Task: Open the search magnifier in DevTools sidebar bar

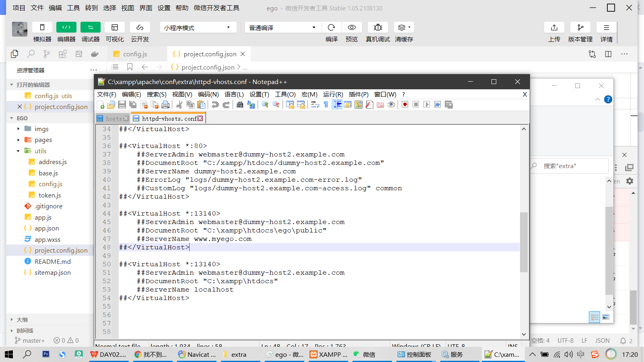Action: (31, 54)
